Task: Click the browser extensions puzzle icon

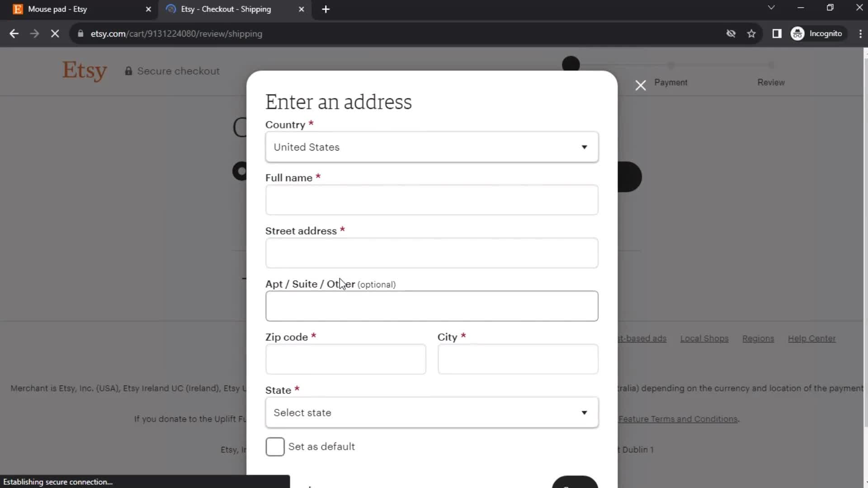Action: (x=777, y=33)
